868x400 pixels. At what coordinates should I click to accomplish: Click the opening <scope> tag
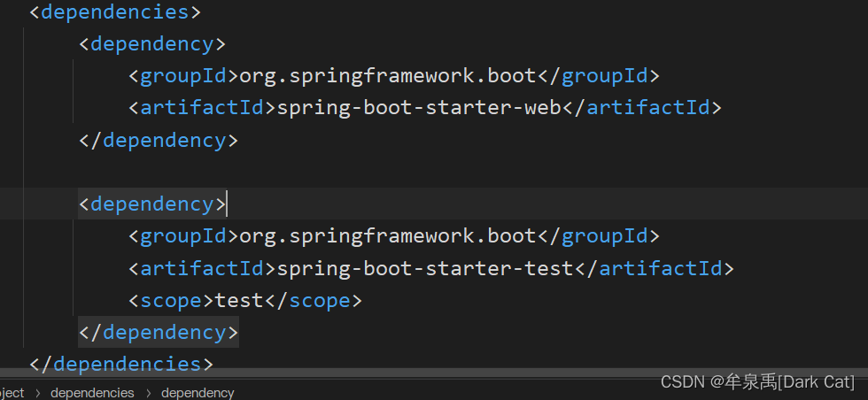pyautogui.click(x=171, y=301)
